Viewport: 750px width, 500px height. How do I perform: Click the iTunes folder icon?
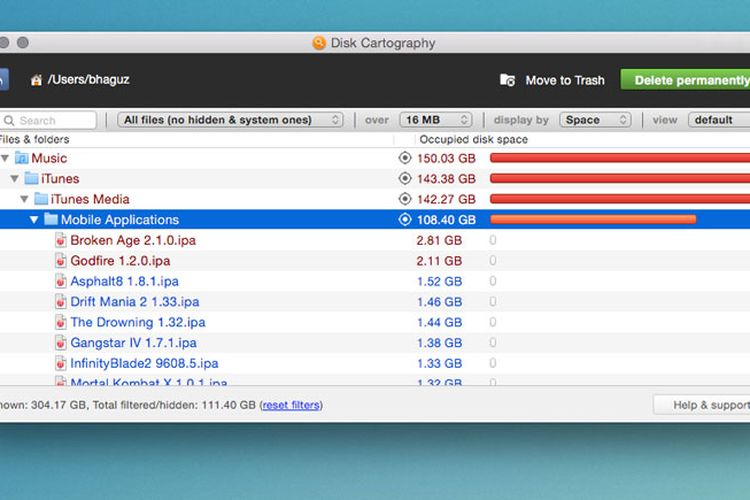[x=32, y=178]
